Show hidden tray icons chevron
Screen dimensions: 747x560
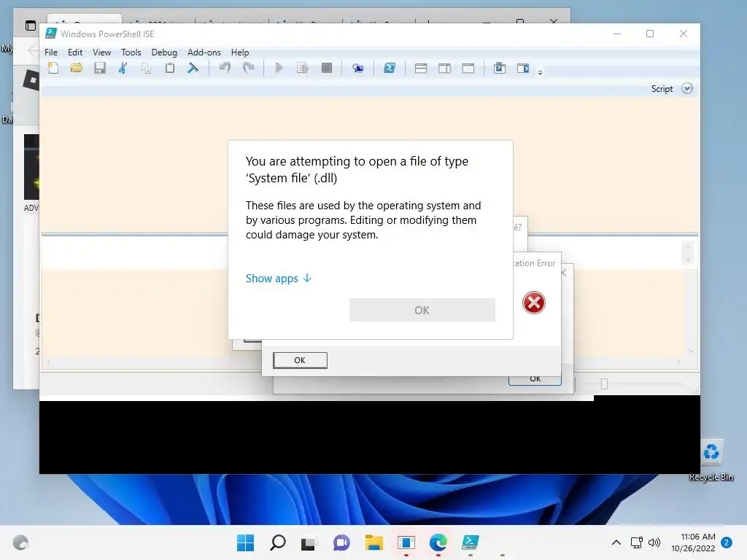point(616,542)
